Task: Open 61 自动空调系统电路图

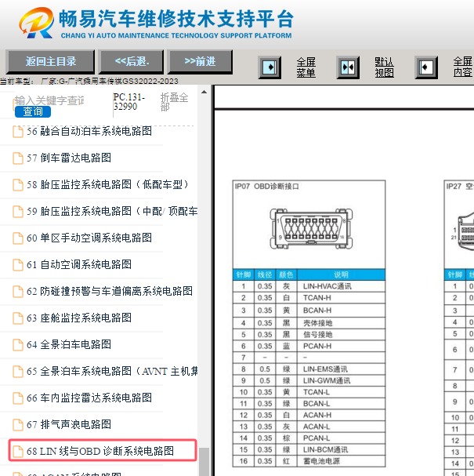Action: coord(79,265)
